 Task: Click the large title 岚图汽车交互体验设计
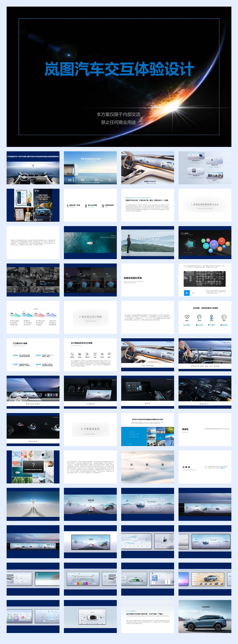click(119, 69)
